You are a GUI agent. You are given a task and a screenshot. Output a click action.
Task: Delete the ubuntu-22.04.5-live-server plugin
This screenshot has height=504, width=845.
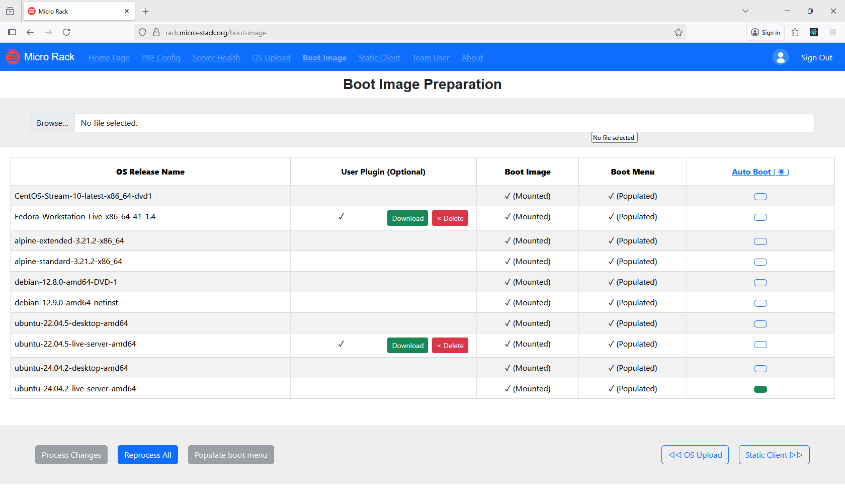click(x=450, y=345)
